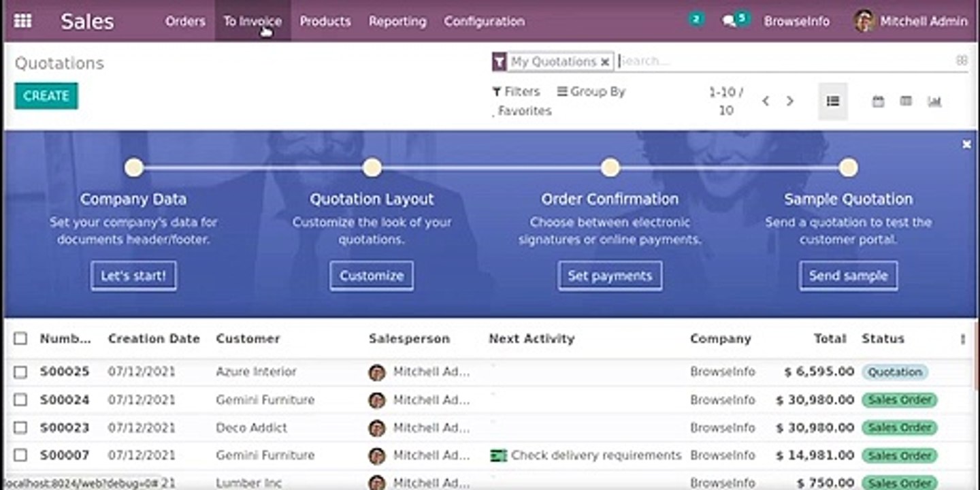This screenshot has width=980, height=490.
Task: Select checkbox for quotation S00025
Action: click(20, 372)
